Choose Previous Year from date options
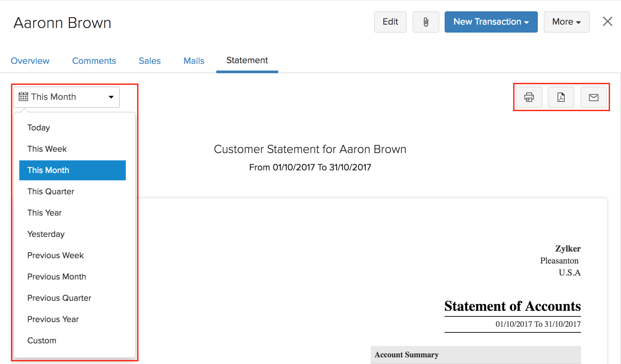The image size is (621, 364). (53, 319)
